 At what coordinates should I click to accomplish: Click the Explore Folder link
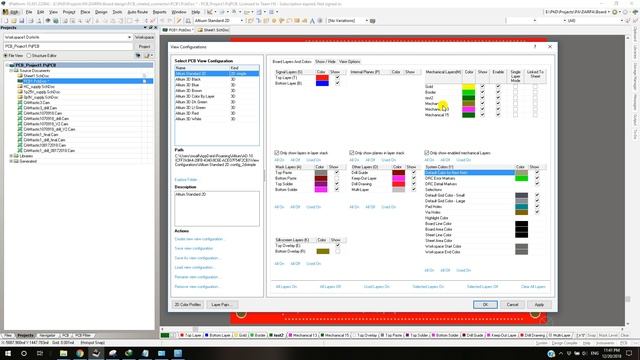click(x=186, y=180)
